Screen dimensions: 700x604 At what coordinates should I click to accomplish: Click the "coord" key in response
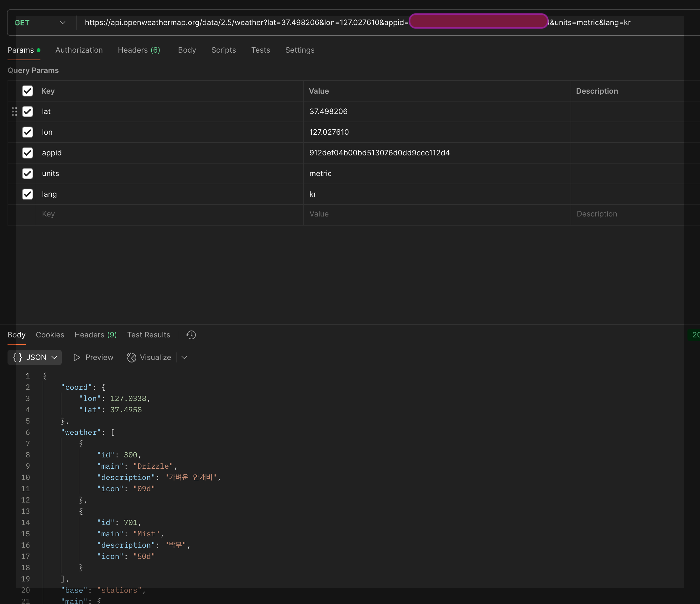click(76, 387)
